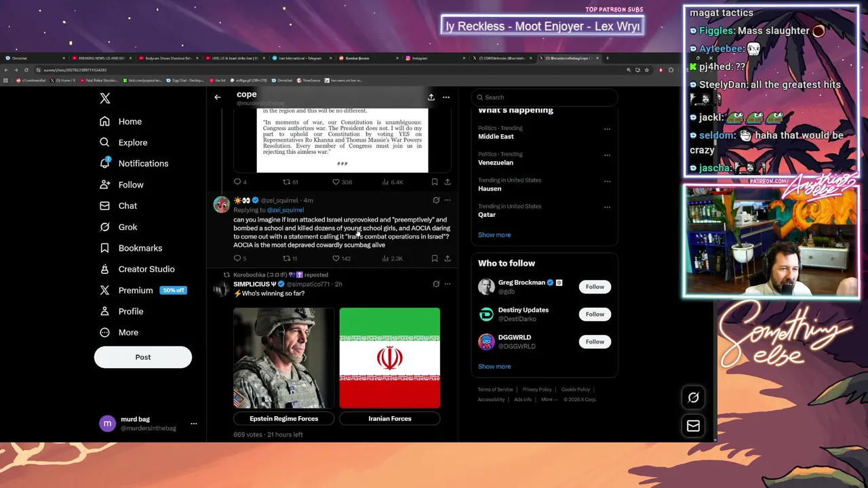Open the more menu on the zei_squirrel post
The width and height of the screenshot is (868, 488).
(x=448, y=200)
